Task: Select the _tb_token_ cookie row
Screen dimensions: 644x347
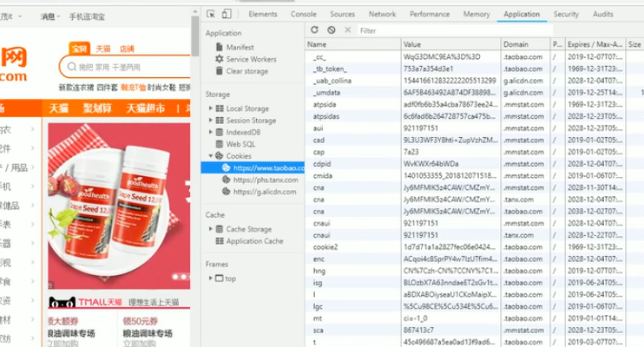Action: (x=475, y=69)
